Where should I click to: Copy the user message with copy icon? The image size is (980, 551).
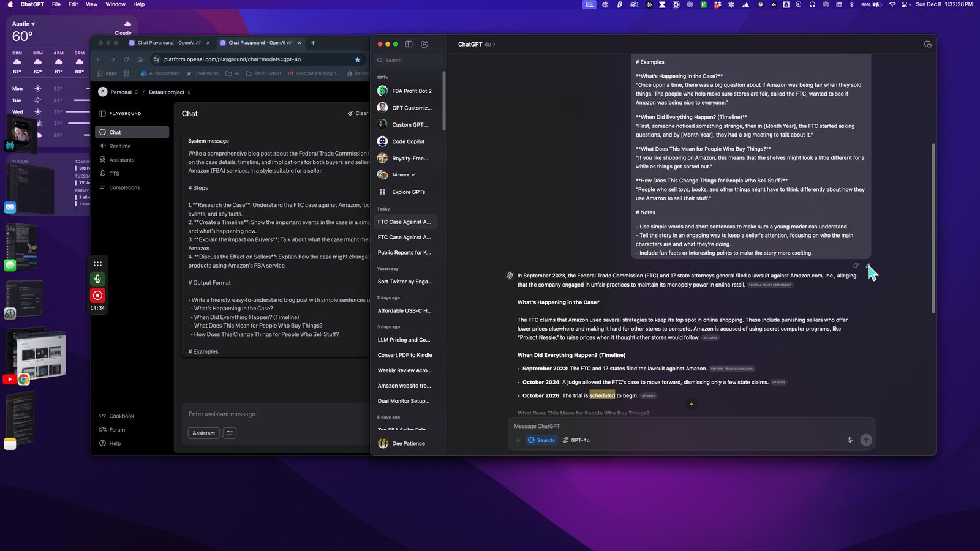coord(856,266)
